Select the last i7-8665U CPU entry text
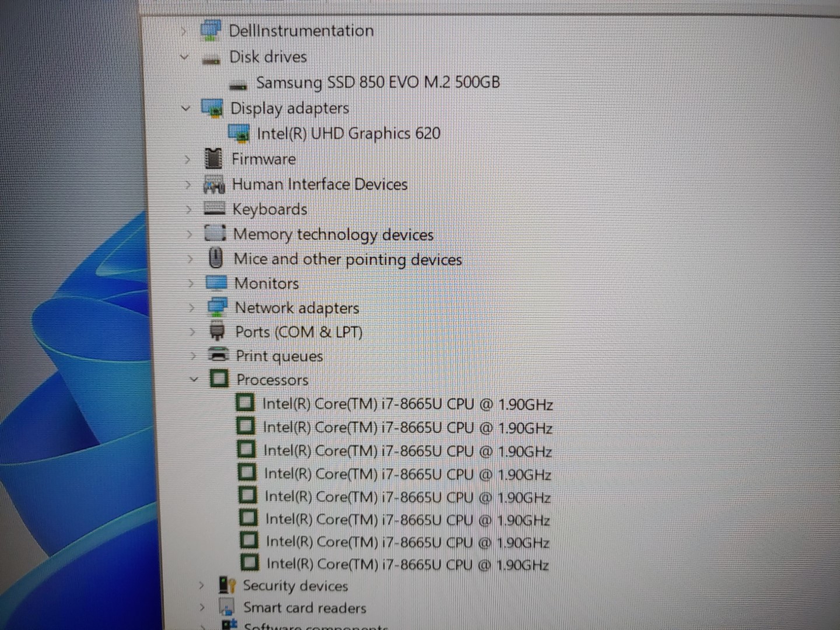Screen dimensions: 840x630 coord(408,563)
